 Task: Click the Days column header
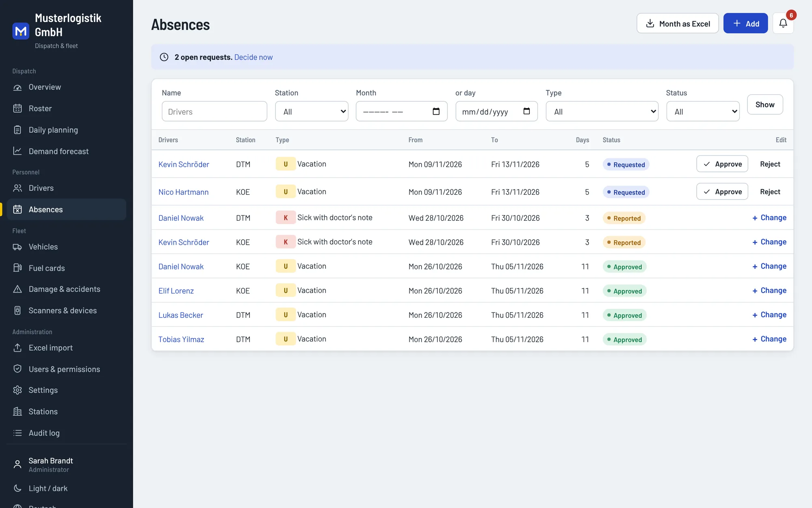[582, 140]
